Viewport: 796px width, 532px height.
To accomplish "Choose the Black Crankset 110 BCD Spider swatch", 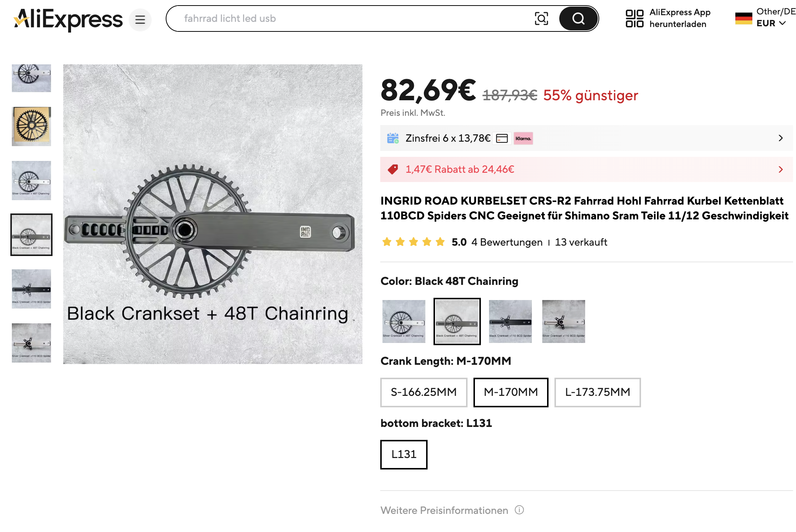I will pos(510,321).
